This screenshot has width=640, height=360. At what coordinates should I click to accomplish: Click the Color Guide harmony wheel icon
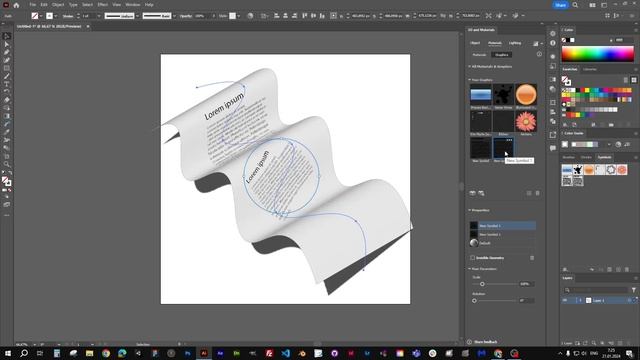(618, 144)
